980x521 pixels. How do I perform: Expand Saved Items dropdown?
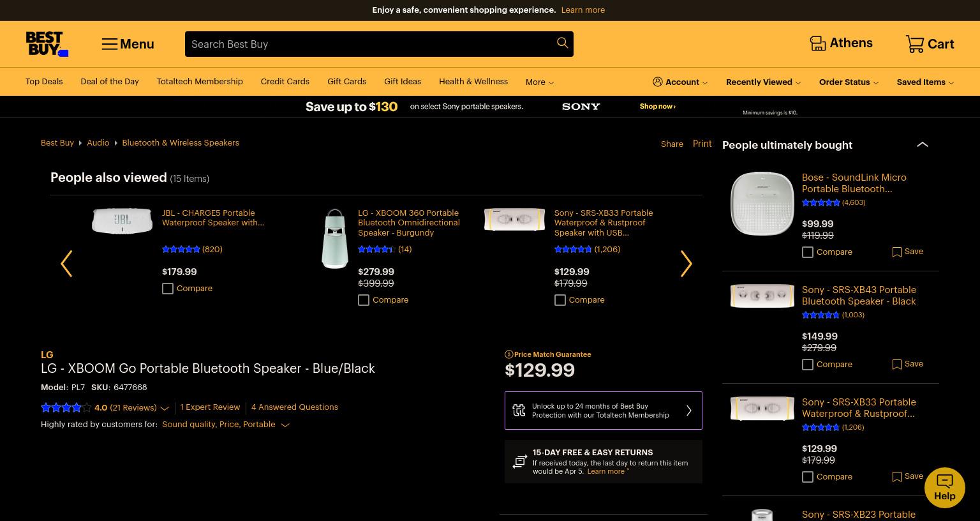click(x=925, y=82)
